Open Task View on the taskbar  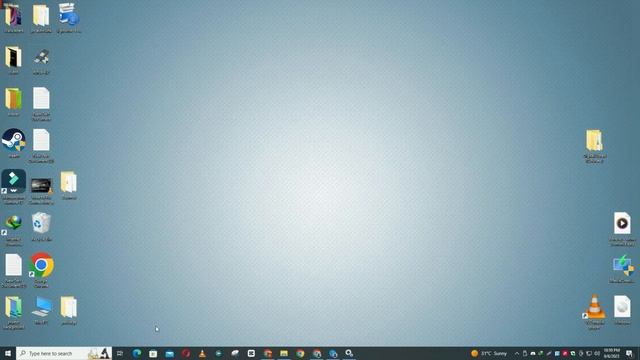pyautogui.click(x=120, y=353)
